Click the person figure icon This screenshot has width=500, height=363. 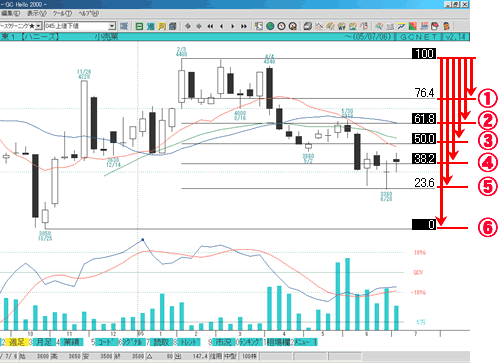(x=446, y=26)
